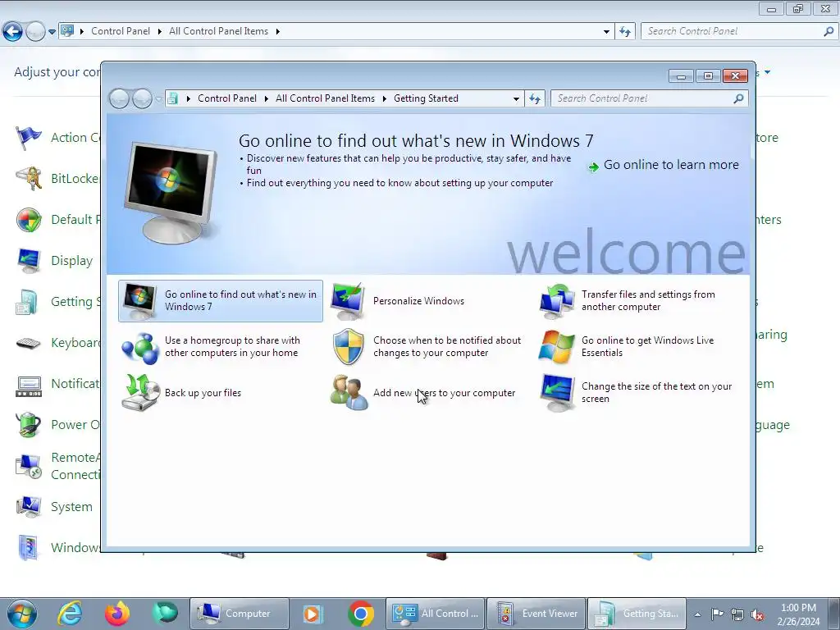This screenshot has width=840, height=630.
Task: Open Windows Media Player taskbar icon
Action: (x=312, y=614)
